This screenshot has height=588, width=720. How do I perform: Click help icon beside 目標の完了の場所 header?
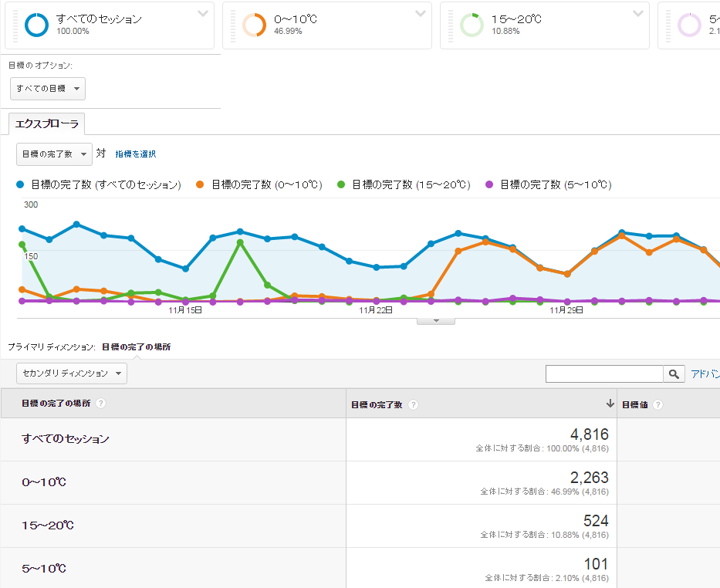101,404
